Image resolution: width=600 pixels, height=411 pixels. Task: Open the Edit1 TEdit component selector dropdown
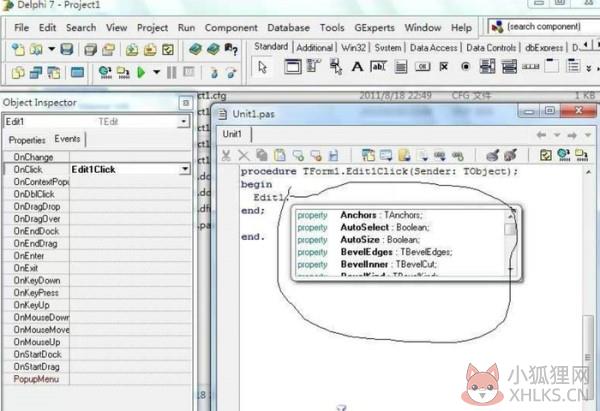click(x=184, y=122)
